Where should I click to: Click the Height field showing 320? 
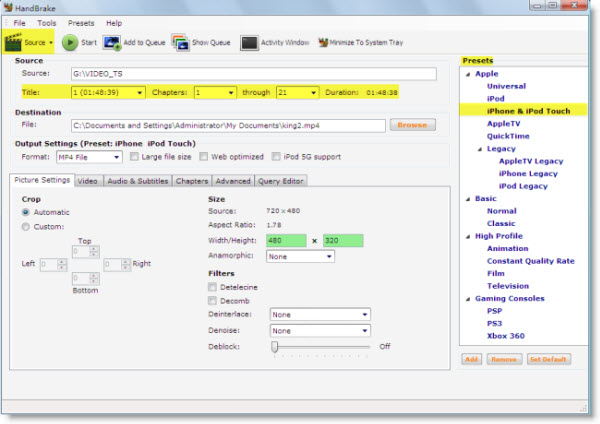343,241
